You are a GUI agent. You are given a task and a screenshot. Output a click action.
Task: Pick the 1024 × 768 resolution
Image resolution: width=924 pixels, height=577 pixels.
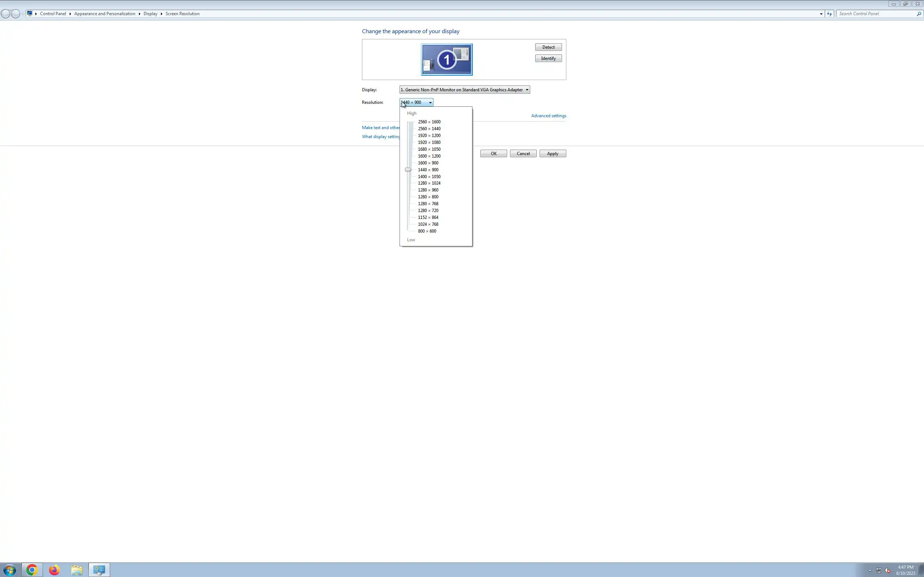(x=428, y=224)
